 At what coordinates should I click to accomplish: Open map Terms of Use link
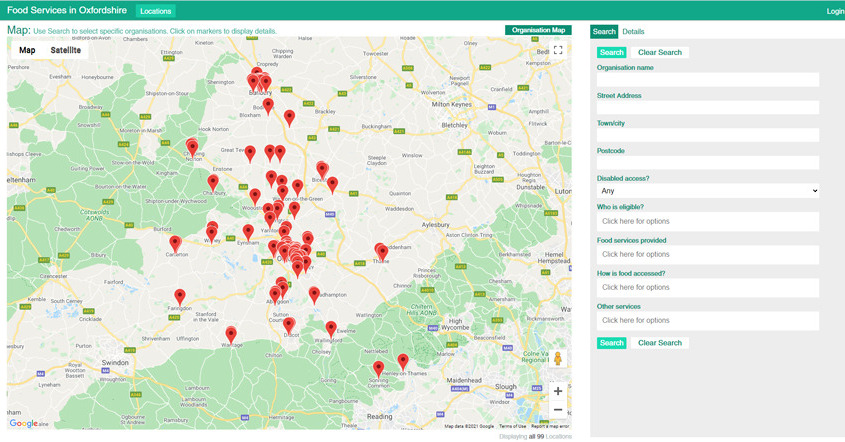(512, 426)
